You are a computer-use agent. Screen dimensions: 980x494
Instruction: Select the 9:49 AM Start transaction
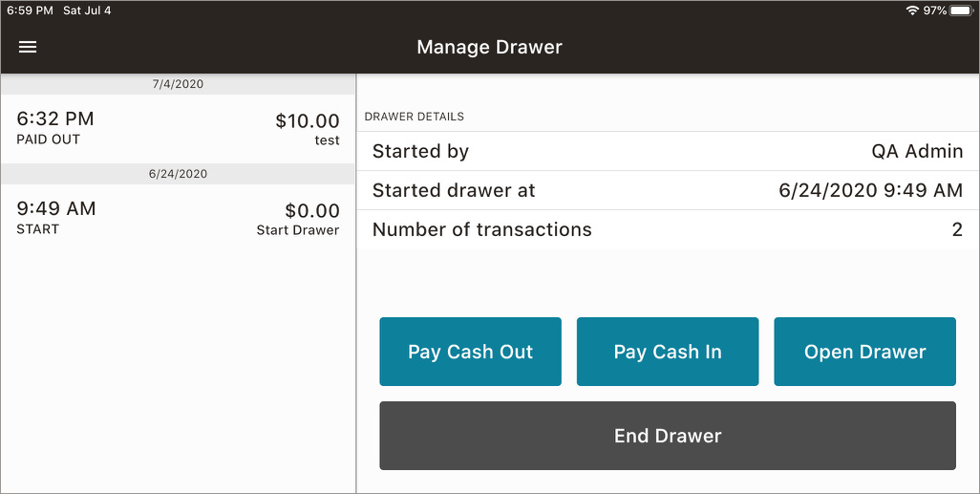pyautogui.click(x=178, y=219)
